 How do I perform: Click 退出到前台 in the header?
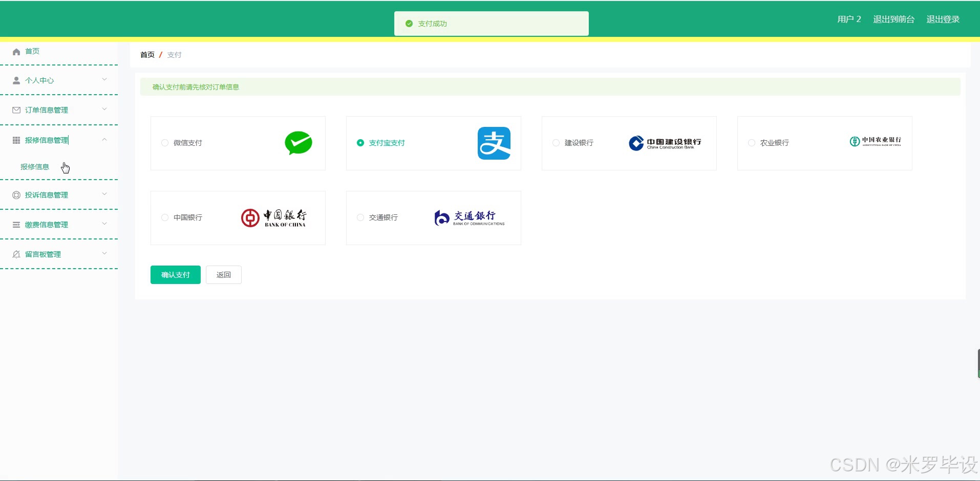(x=893, y=19)
